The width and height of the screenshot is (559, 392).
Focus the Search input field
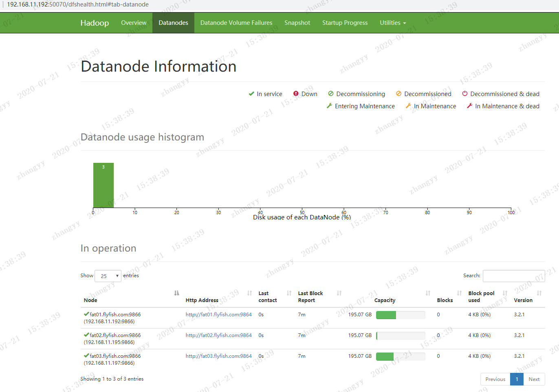(x=514, y=276)
